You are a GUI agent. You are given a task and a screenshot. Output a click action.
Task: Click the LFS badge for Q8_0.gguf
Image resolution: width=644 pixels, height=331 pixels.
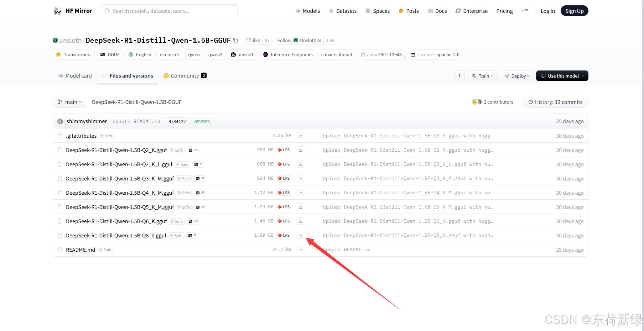click(284, 235)
